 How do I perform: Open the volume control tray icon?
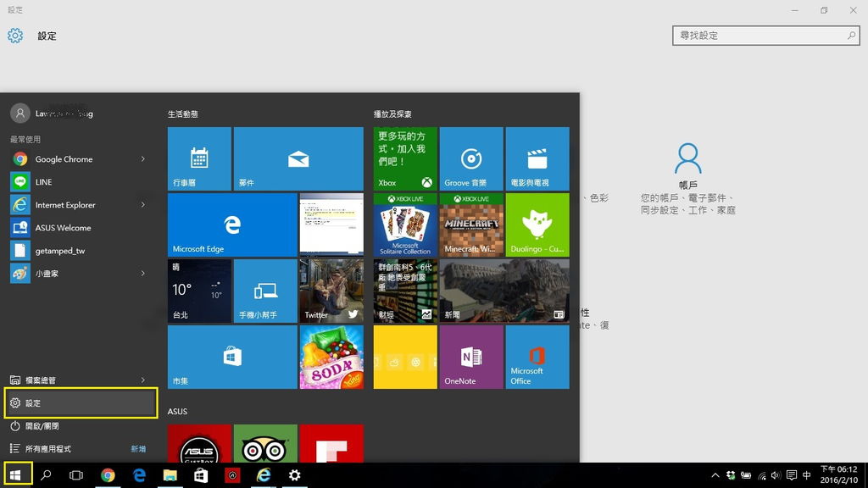tap(776, 475)
